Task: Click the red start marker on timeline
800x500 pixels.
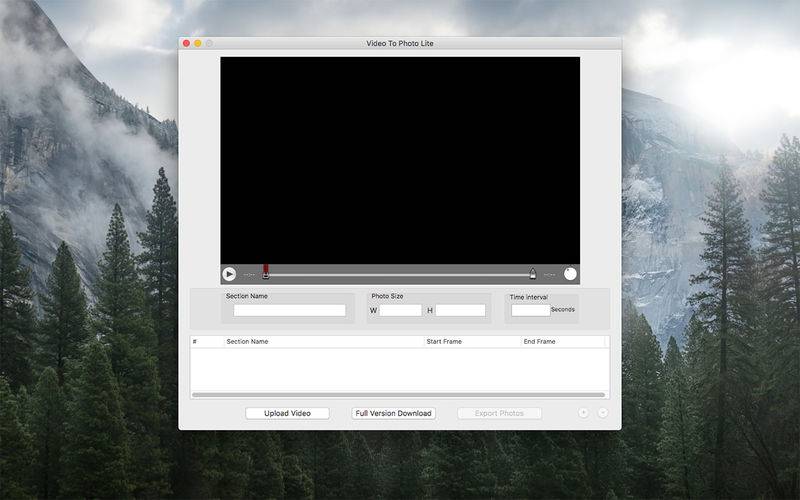Action: (266, 271)
